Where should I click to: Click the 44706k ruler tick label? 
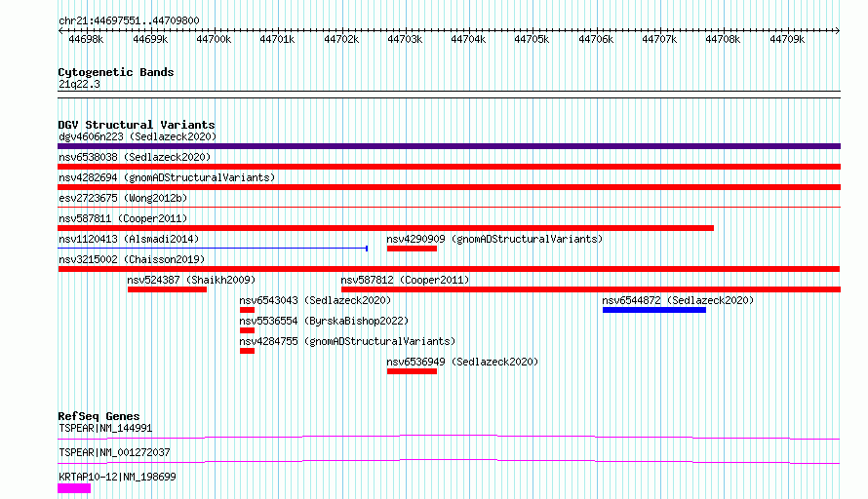(x=596, y=39)
